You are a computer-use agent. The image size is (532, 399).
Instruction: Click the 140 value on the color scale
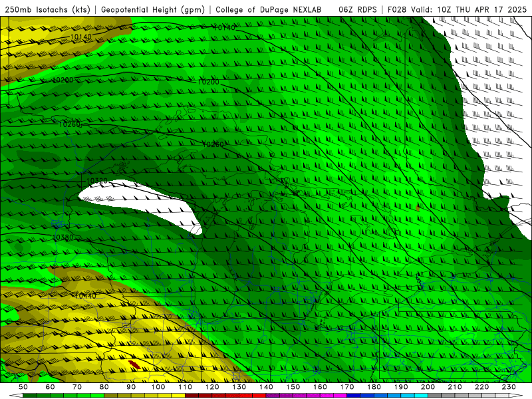[267, 387]
